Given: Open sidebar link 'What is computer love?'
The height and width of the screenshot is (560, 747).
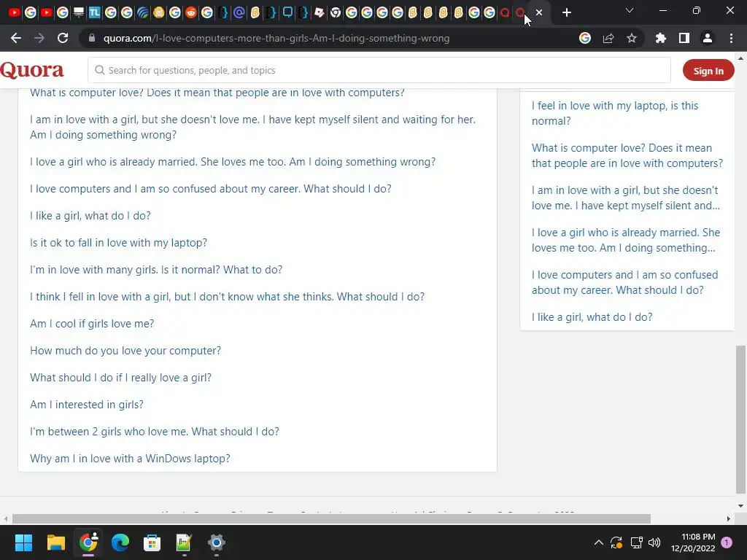Looking at the screenshot, I should click(627, 156).
